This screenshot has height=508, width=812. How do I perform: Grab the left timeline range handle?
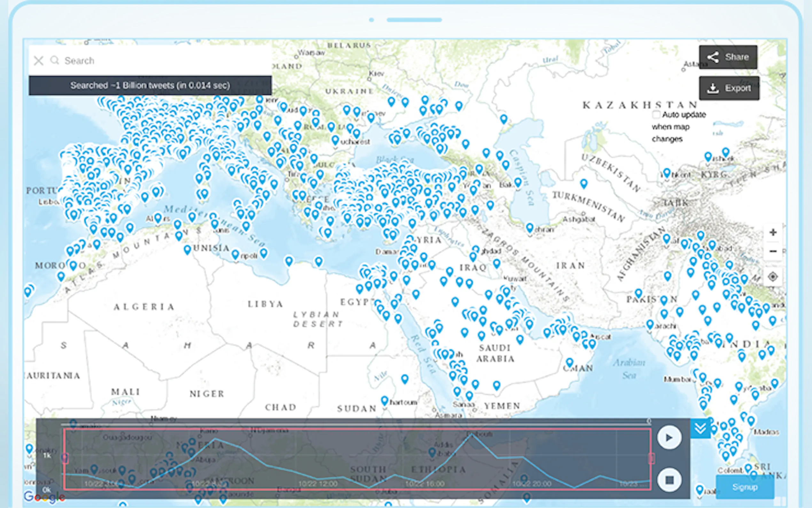pyautogui.click(x=65, y=458)
